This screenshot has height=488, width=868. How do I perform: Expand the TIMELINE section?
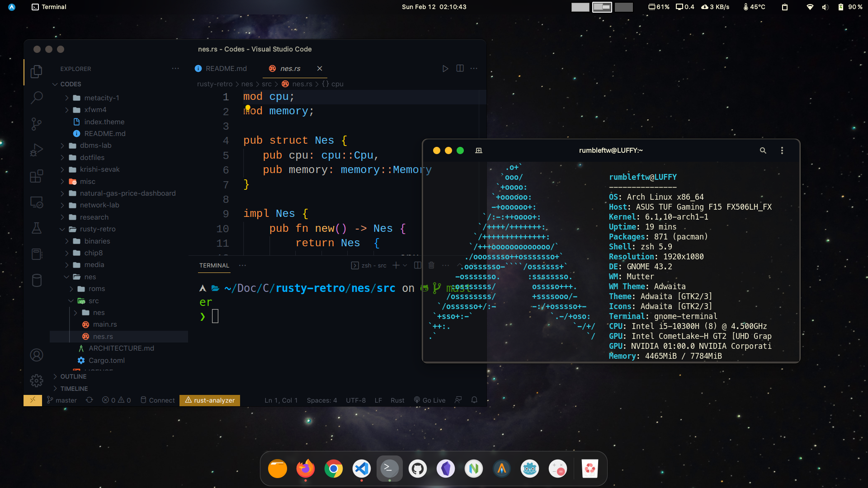pyautogui.click(x=74, y=389)
